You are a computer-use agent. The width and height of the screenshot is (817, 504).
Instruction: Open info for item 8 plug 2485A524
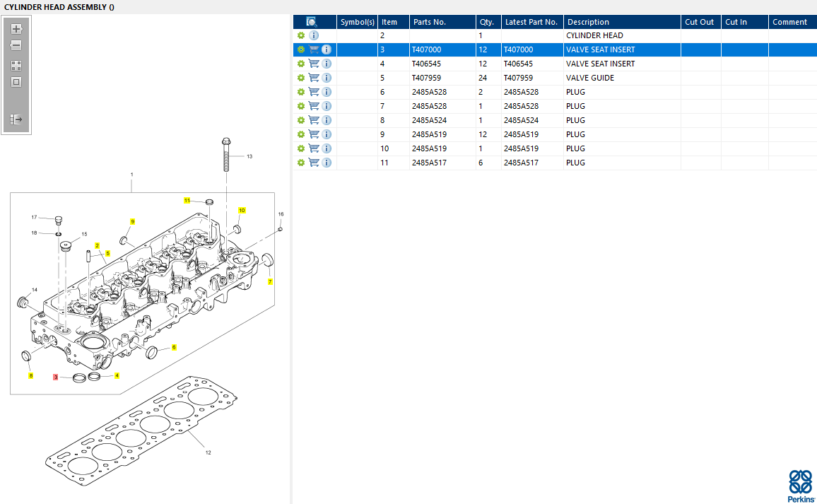[327, 120]
